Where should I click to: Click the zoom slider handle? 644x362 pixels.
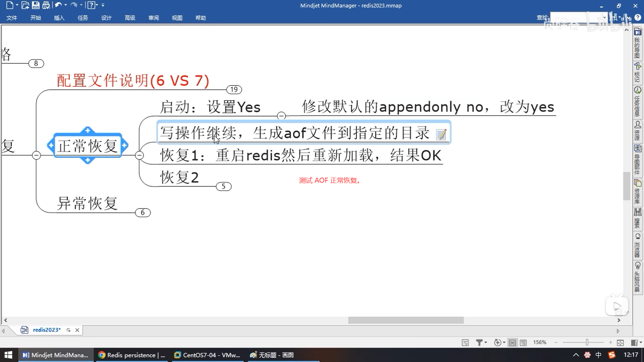(587, 342)
